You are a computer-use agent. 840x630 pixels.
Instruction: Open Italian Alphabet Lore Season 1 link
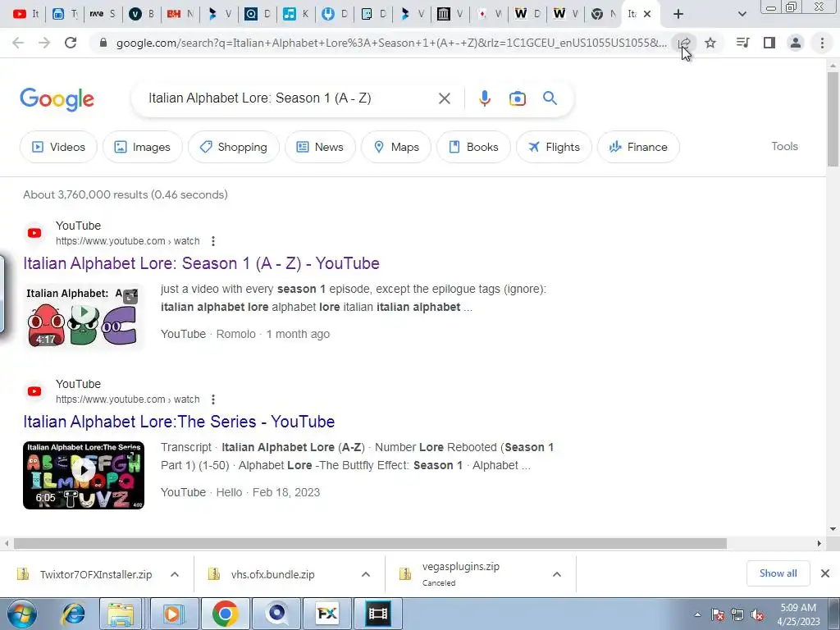[202, 263]
